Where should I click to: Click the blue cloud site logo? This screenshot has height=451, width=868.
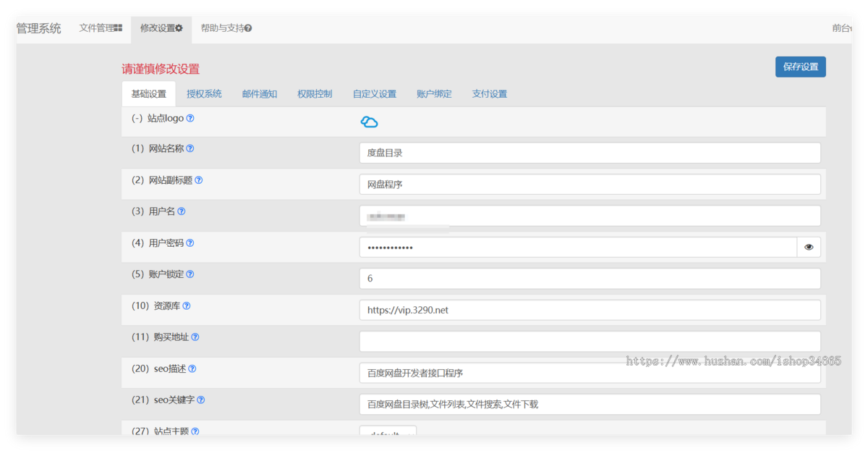point(370,122)
